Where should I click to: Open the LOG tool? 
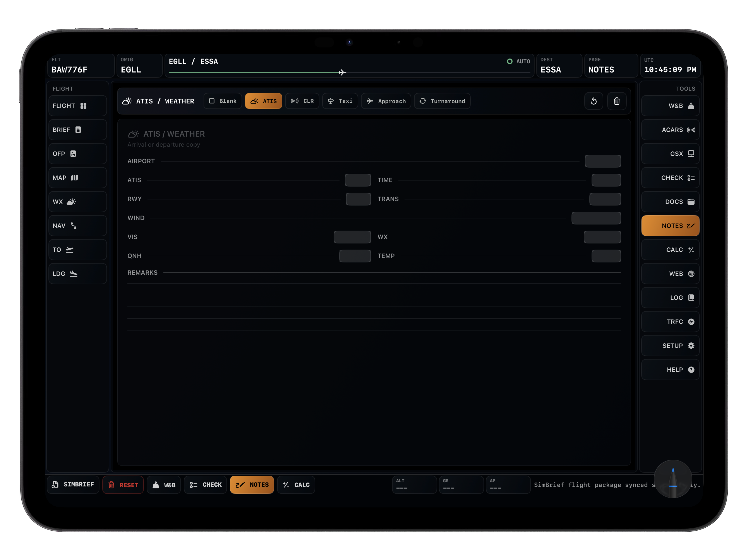click(670, 297)
